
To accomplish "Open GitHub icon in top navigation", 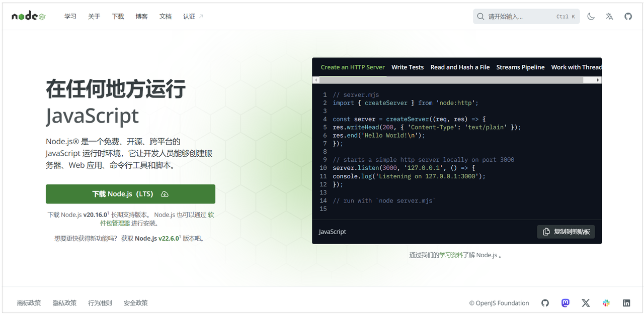I will coord(628,17).
